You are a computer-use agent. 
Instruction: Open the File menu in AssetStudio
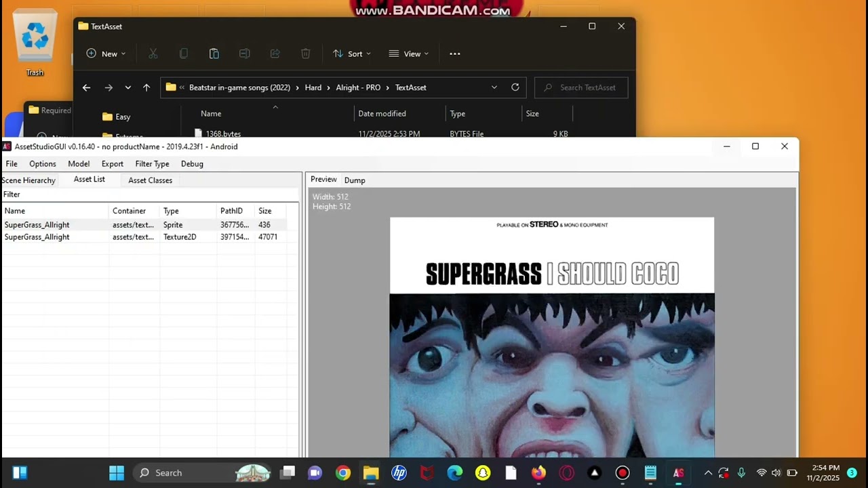(12, 164)
